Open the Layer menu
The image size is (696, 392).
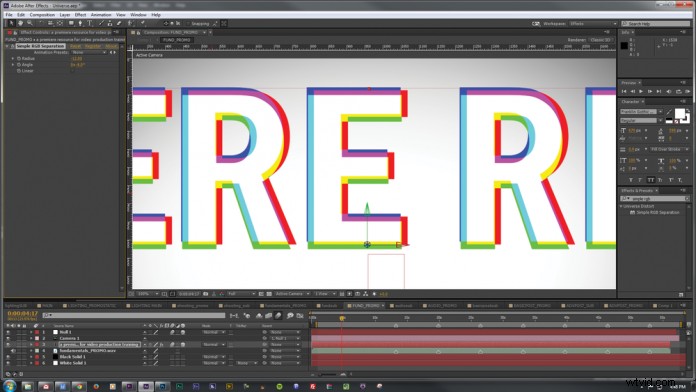tap(65, 15)
